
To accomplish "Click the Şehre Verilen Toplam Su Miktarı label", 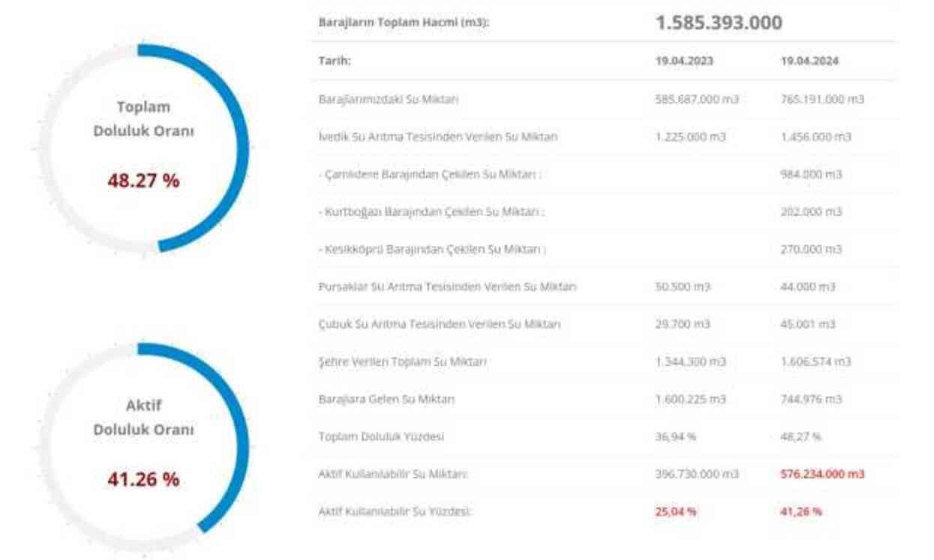I will pos(402,361).
